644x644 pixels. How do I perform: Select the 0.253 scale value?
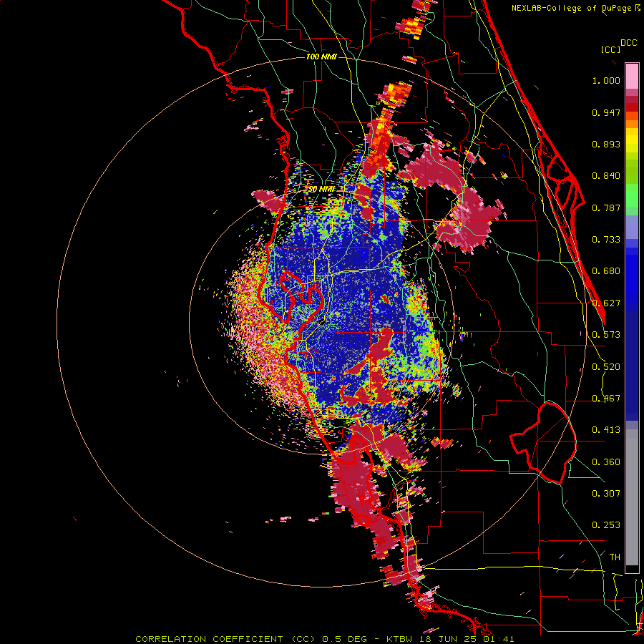[606, 525]
